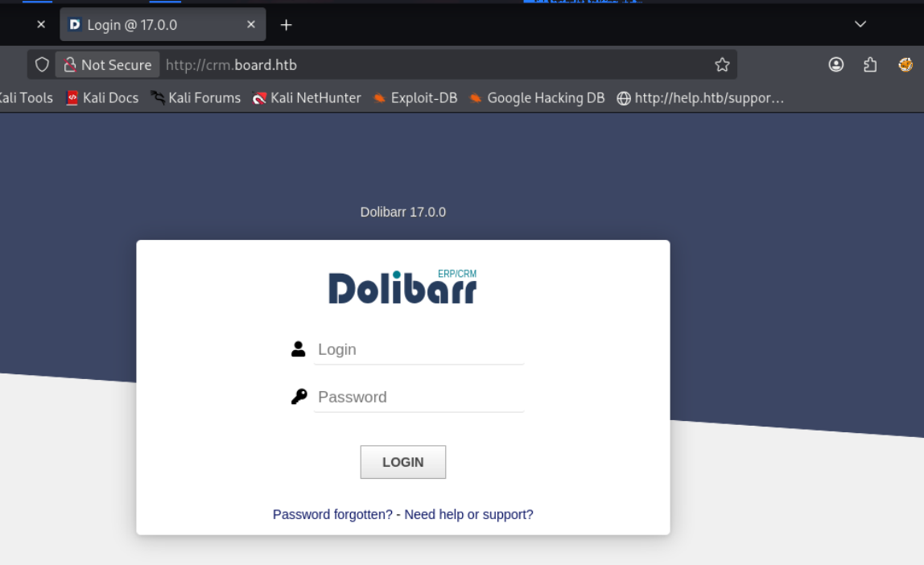Viewport: 924px width, 565px height.
Task: Follow the Password forgotten? link
Action: pyautogui.click(x=332, y=514)
